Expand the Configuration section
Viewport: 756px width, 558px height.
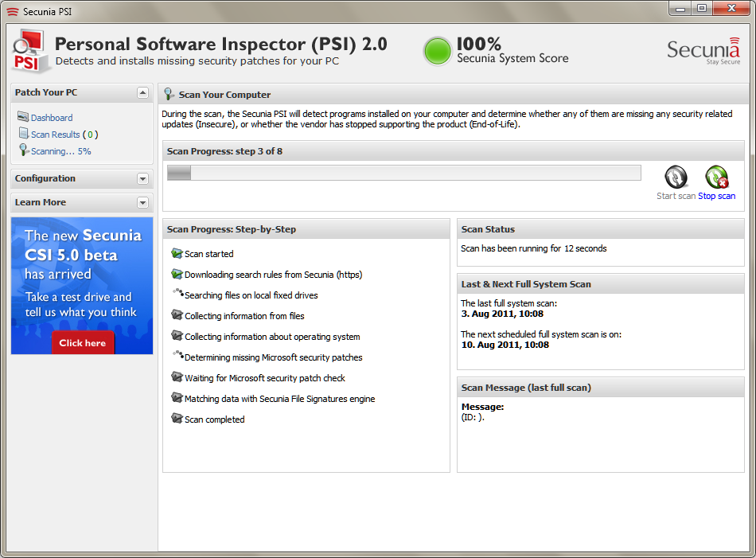click(142, 178)
